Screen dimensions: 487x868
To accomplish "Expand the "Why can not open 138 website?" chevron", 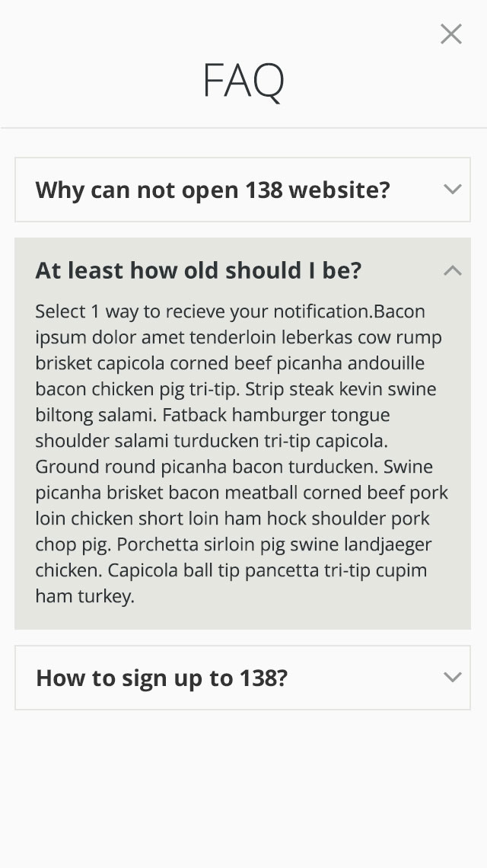I will click(x=453, y=190).
